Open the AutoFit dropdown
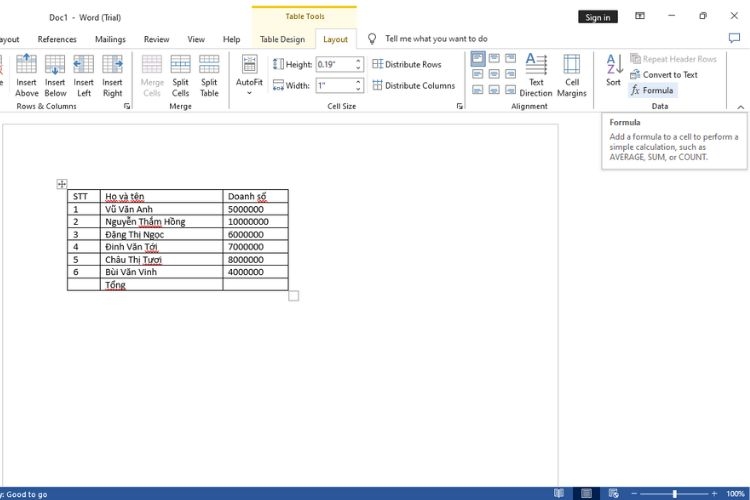 [249, 75]
